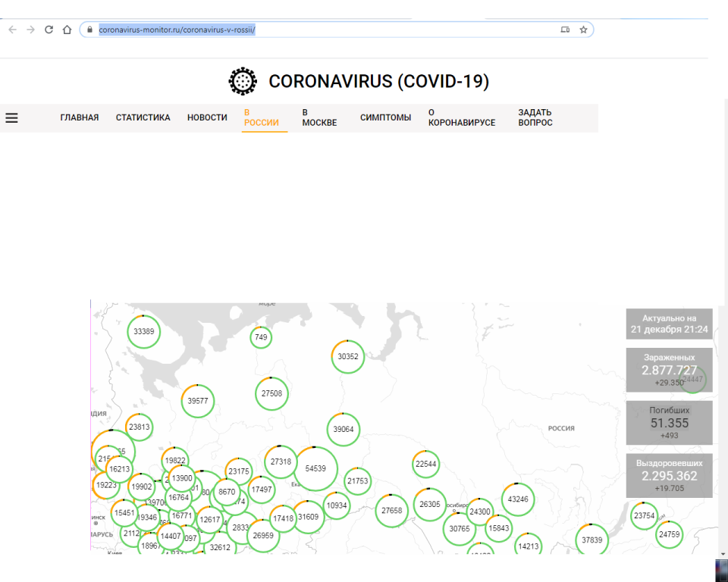Click the map marker labeled 43246
The image size is (728, 582).
pyautogui.click(x=518, y=499)
